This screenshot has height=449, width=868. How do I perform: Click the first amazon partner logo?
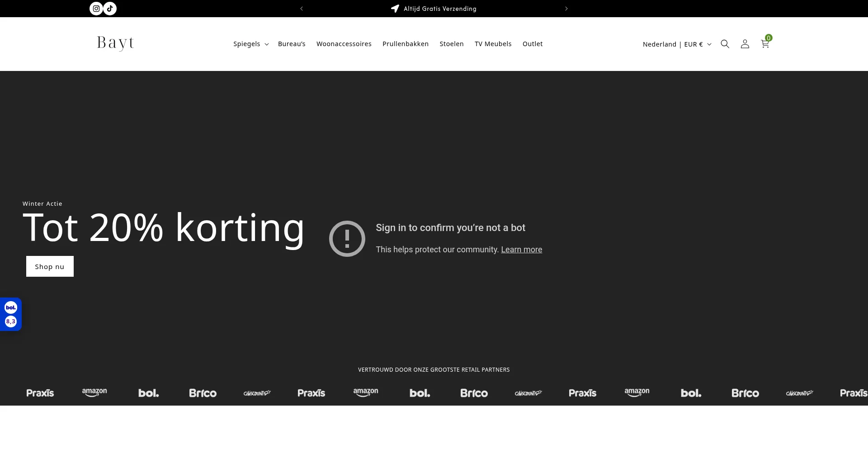pos(94,392)
